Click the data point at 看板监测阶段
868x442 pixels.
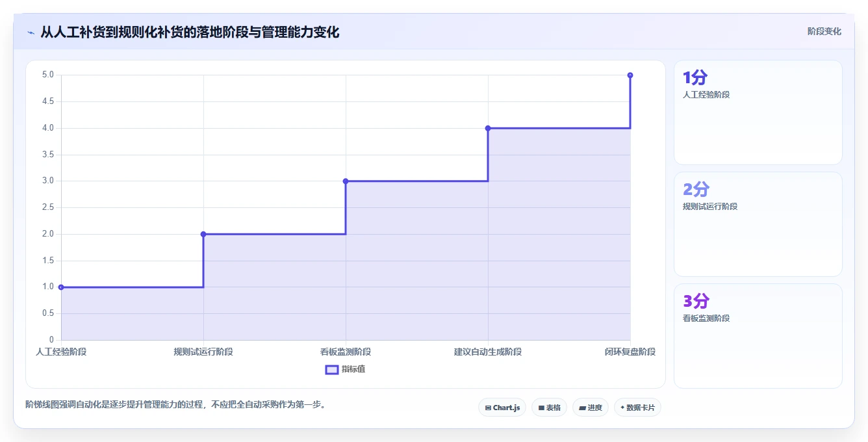[346, 181]
